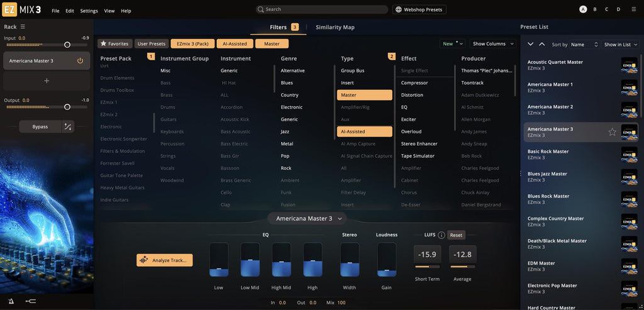
Task: Adjust the Low EQ slider
Action: (x=219, y=260)
